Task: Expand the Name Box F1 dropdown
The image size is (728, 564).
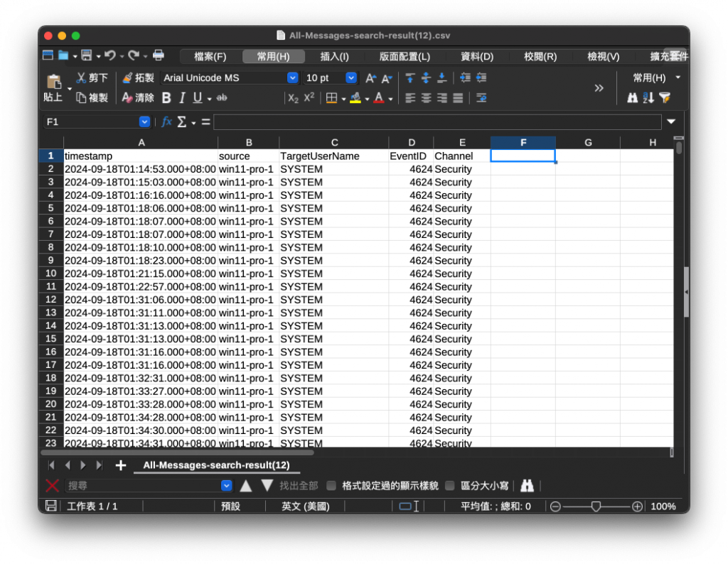Action: [144, 122]
